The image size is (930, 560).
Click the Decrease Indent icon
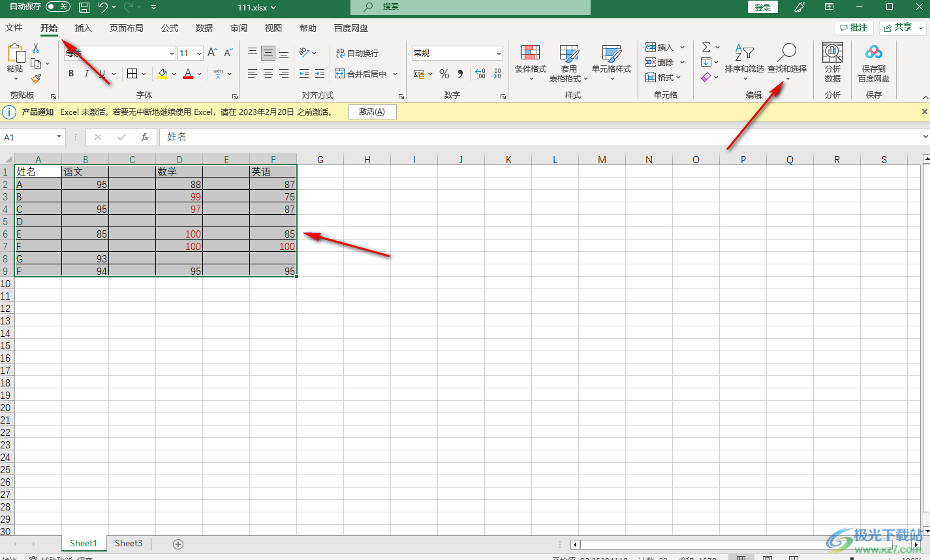point(304,74)
